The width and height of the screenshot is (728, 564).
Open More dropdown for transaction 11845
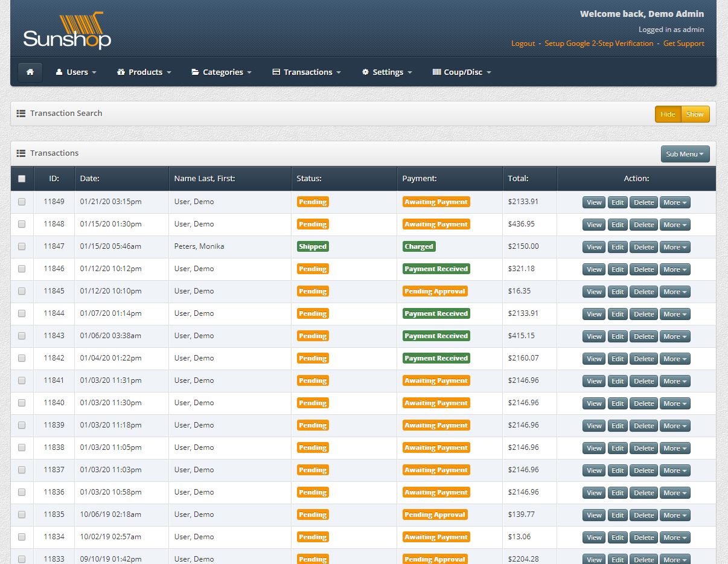[x=675, y=292]
